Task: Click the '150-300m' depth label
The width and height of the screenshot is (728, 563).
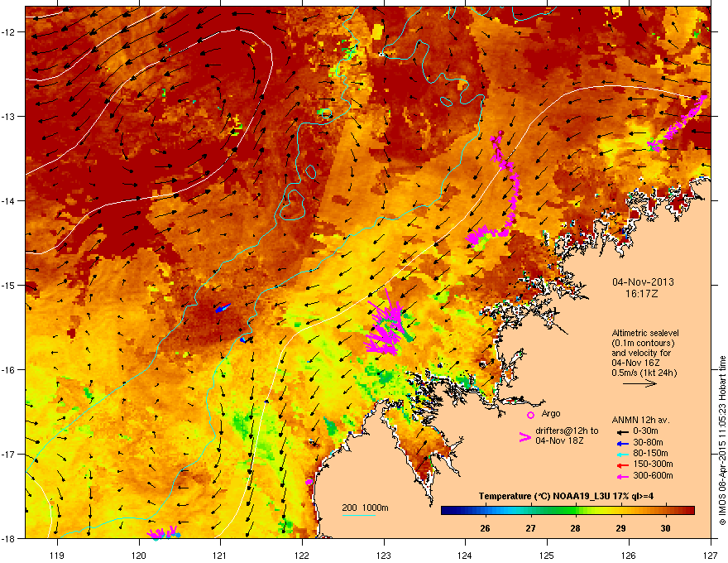Action: coord(653,464)
